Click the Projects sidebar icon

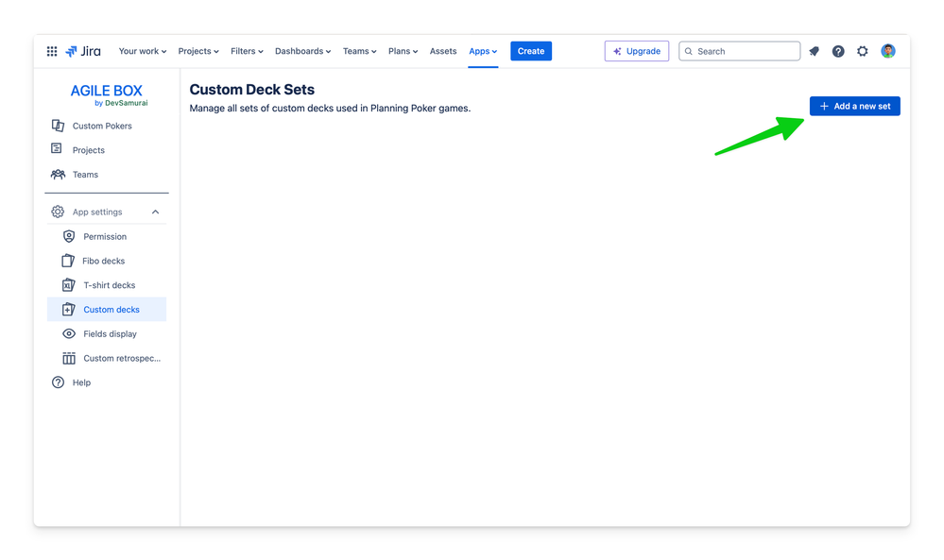(x=57, y=148)
